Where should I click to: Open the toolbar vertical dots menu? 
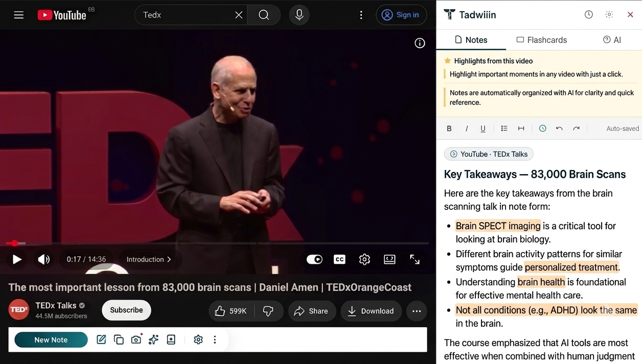pos(215,339)
